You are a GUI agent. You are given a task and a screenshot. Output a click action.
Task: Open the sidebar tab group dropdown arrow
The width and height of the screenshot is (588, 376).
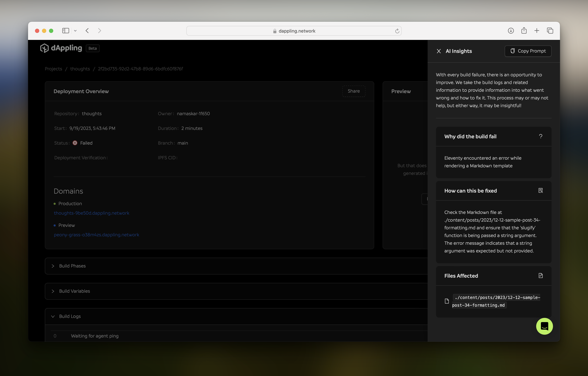75,31
